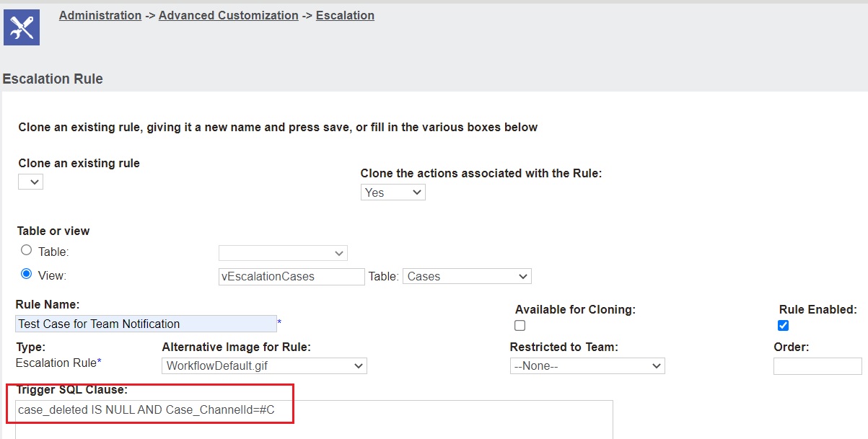Check the Available for Cloning checkbox
This screenshot has width=868, height=439.
520,325
